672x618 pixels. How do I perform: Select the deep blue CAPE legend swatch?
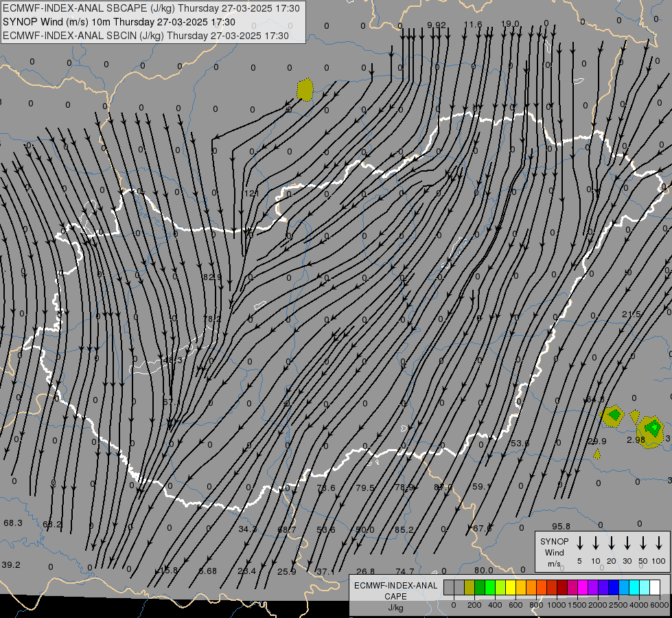pyautogui.click(x=613, y=587)
